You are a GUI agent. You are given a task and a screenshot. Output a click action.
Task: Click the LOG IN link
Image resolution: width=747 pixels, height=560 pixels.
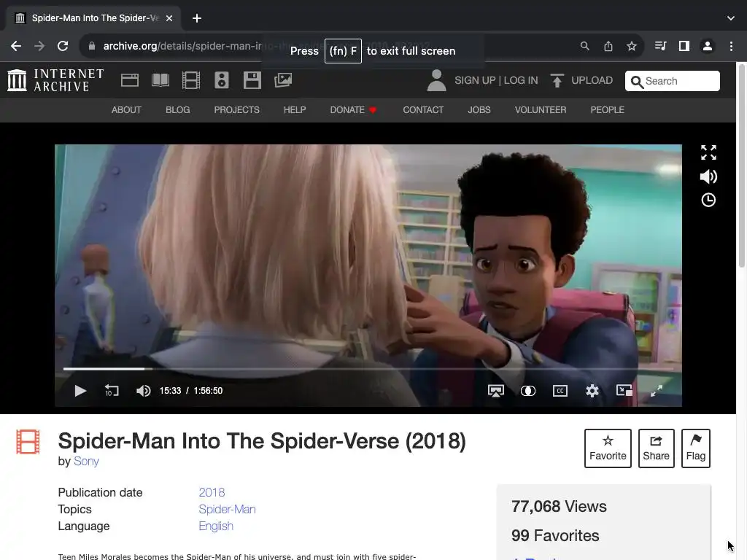(521, 80)
